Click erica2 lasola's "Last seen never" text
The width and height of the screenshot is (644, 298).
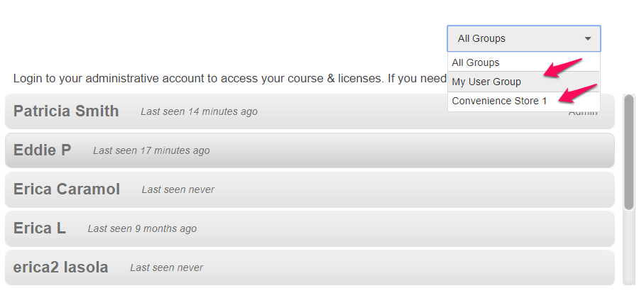coord(166,267)
